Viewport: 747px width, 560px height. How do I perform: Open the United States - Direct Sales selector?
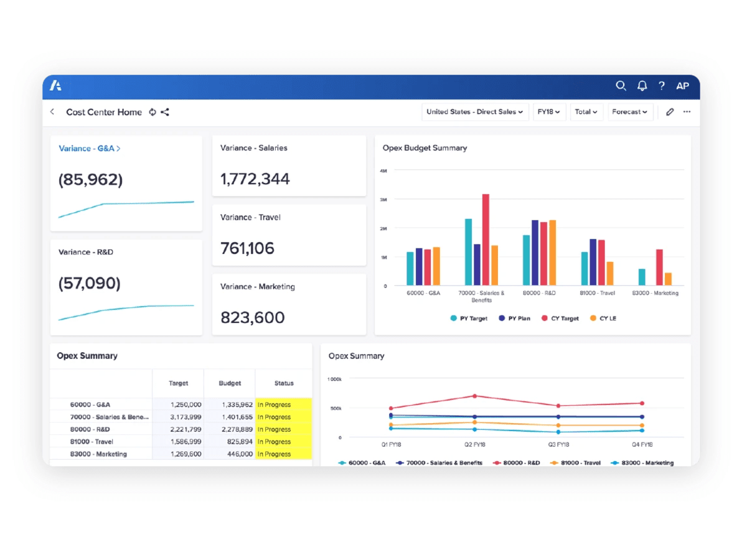pyautogui.click(x=475, y=112)
